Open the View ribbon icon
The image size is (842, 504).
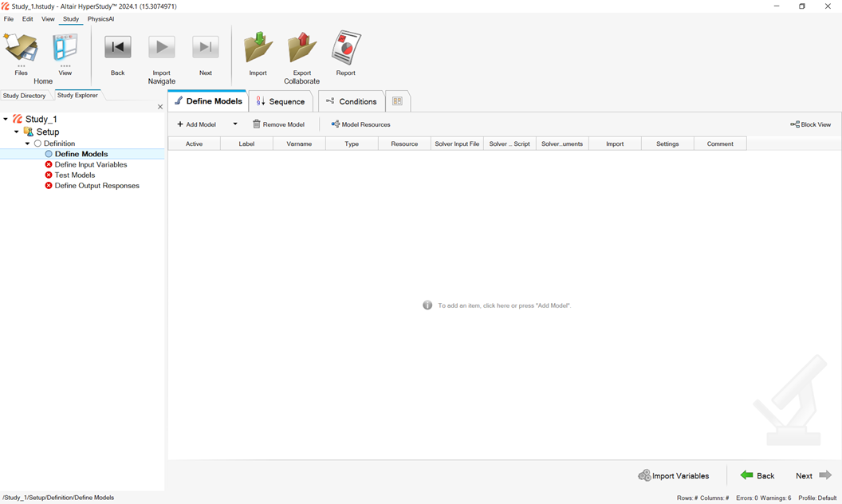[x=65, y=47]
